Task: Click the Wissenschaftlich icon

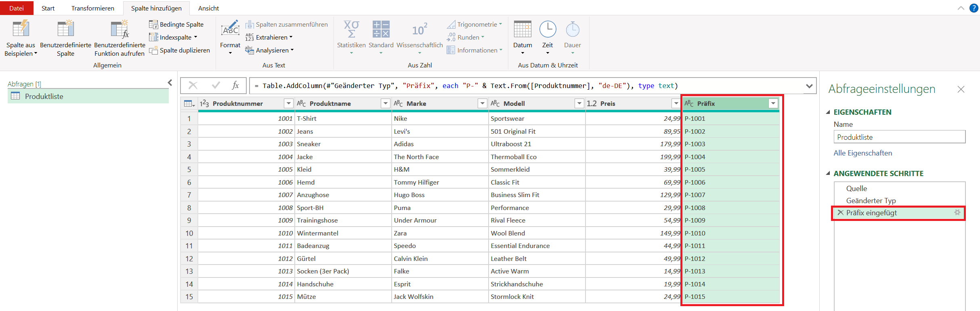Action: (x=420, y=29)
